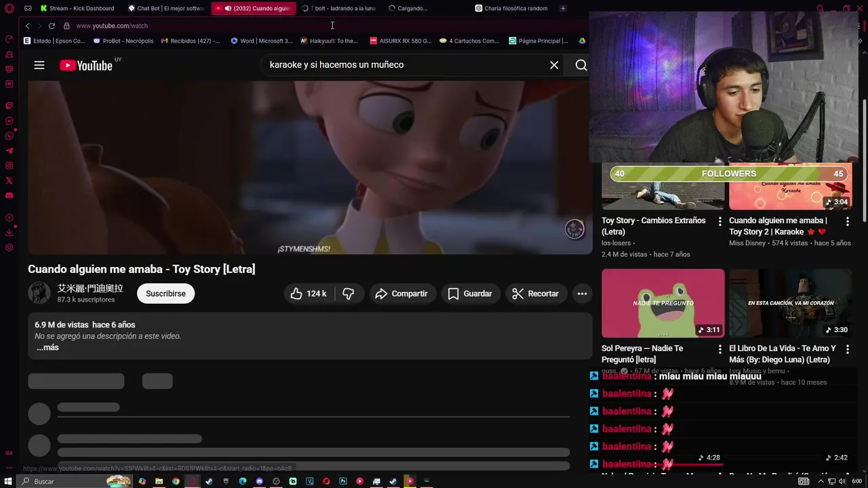Open Messenger in the Opera sidebar
Screen dimensions: 868x488
point(9,121)
